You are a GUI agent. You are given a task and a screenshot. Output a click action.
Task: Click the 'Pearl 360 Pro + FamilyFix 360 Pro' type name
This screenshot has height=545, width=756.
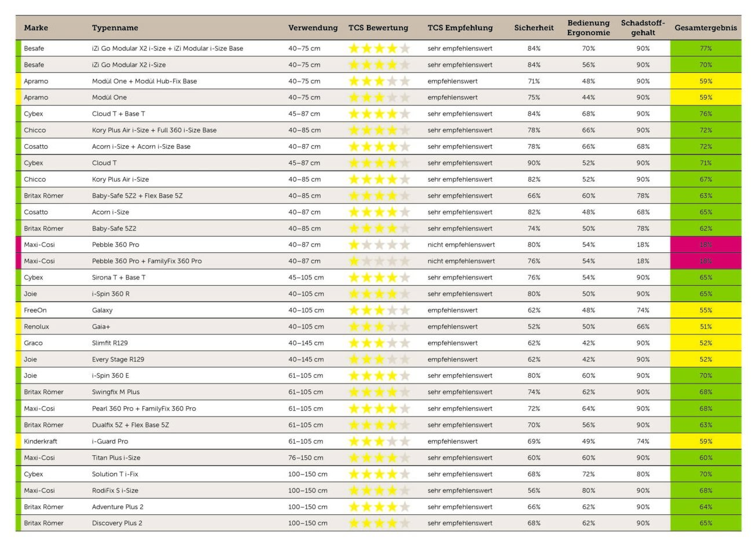pos(144,408)
